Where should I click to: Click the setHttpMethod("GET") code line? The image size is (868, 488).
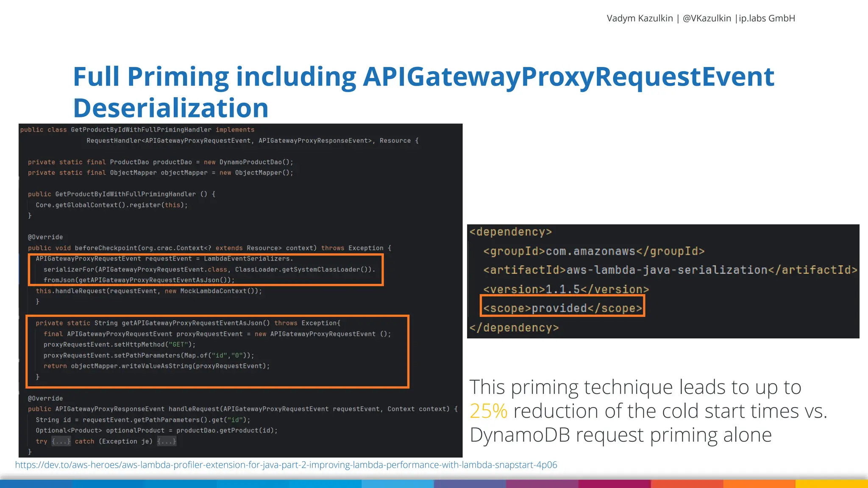pos(120,344)
